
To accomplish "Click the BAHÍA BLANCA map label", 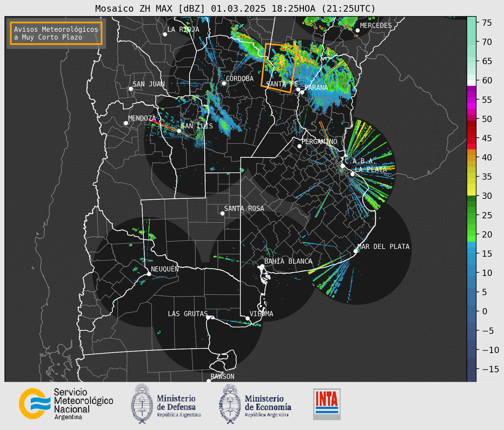I will pos(288,261).
